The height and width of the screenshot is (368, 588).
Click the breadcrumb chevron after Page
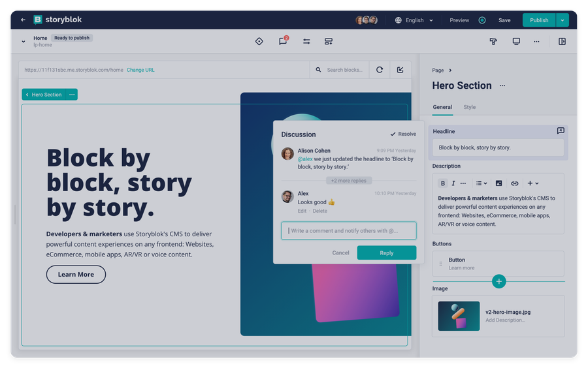450,70
